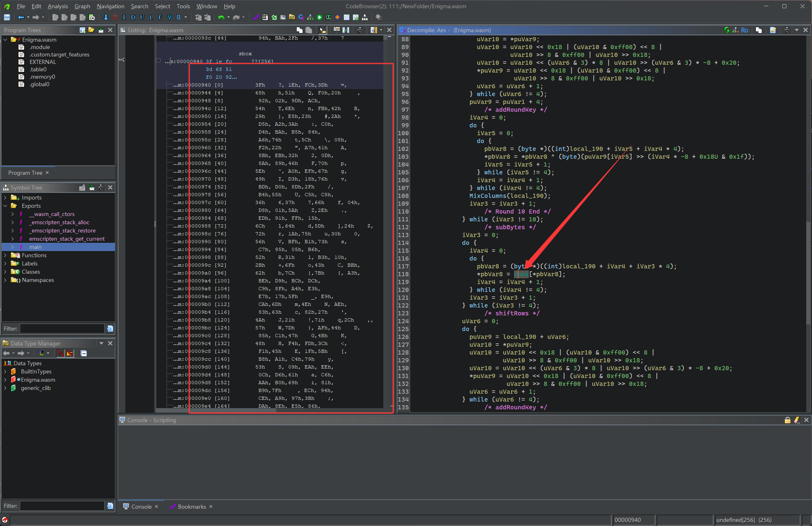Select _emscripten_stack_alloc in Exports
The width and height of the screenshot is (812, 526).
point(59,222)
